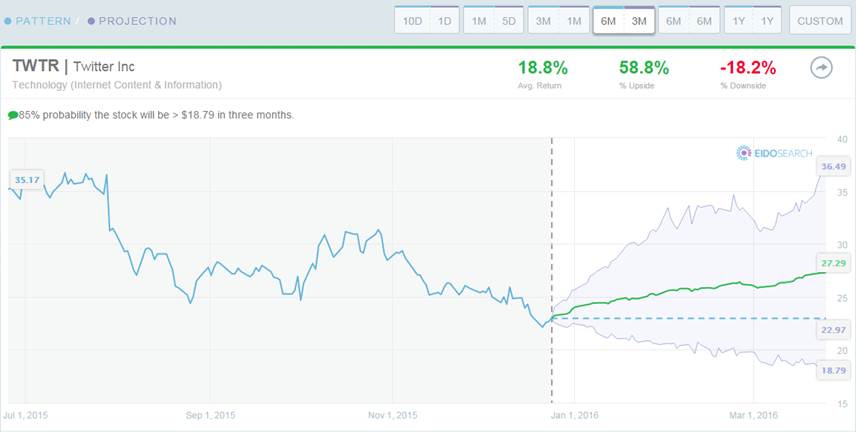
Task: Click the 22.97 current price label
Action: 833,330
